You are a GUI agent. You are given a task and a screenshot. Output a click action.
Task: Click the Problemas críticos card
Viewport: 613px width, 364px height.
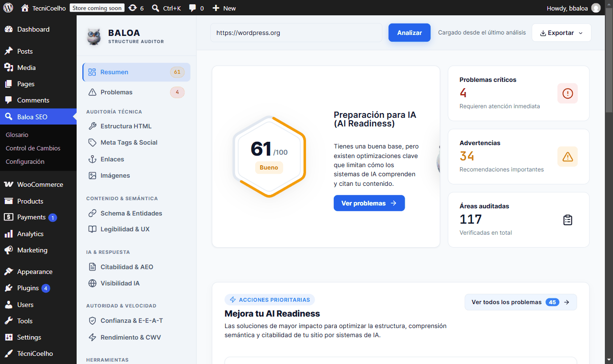(x=519, y=93)
